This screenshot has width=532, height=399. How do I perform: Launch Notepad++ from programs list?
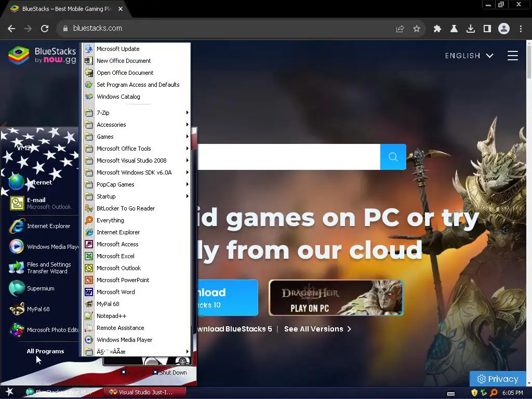(x=137, y=316)
